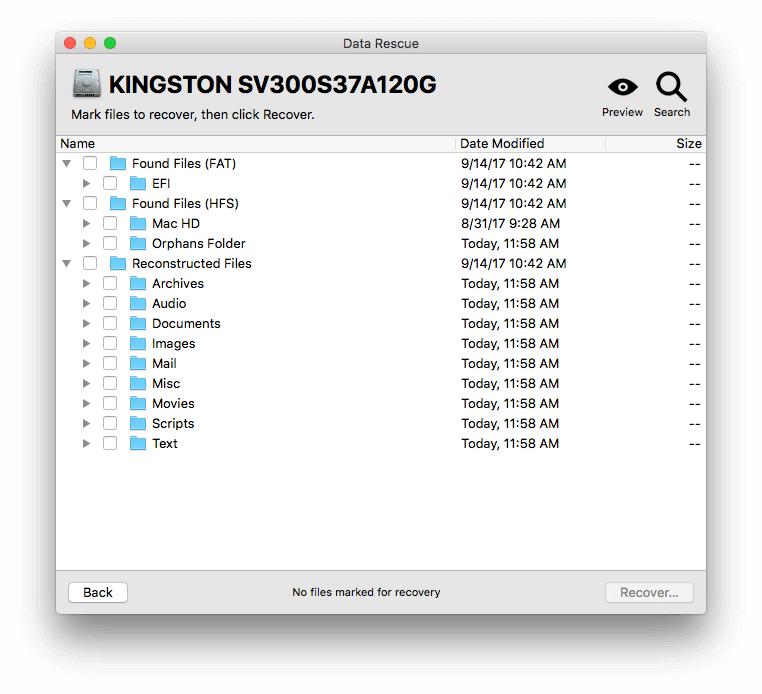Tick the Audio checkbox

click(110, 303)
